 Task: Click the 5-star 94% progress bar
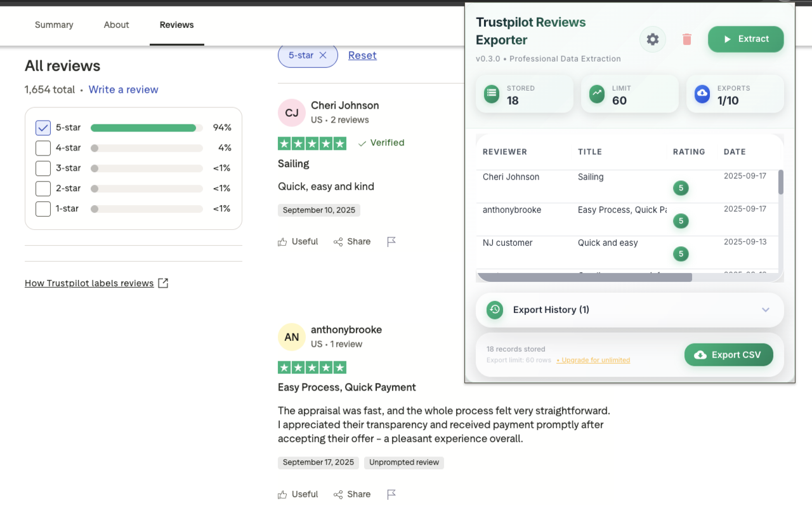click(x=147, y=128)
